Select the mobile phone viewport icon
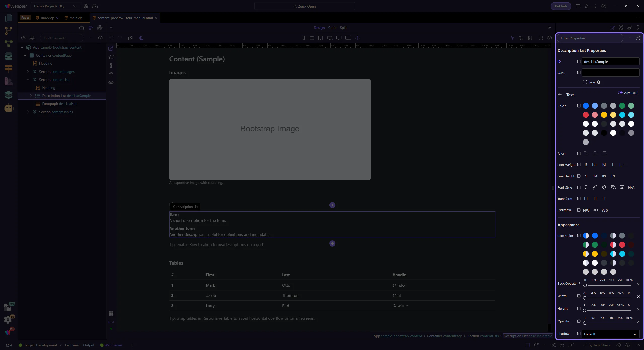 (x=303, y=38)
